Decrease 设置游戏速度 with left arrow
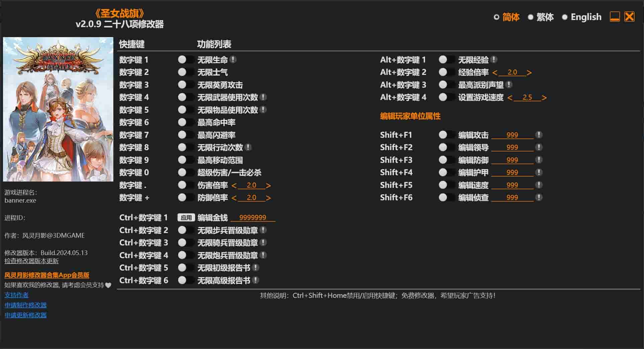 510,98
